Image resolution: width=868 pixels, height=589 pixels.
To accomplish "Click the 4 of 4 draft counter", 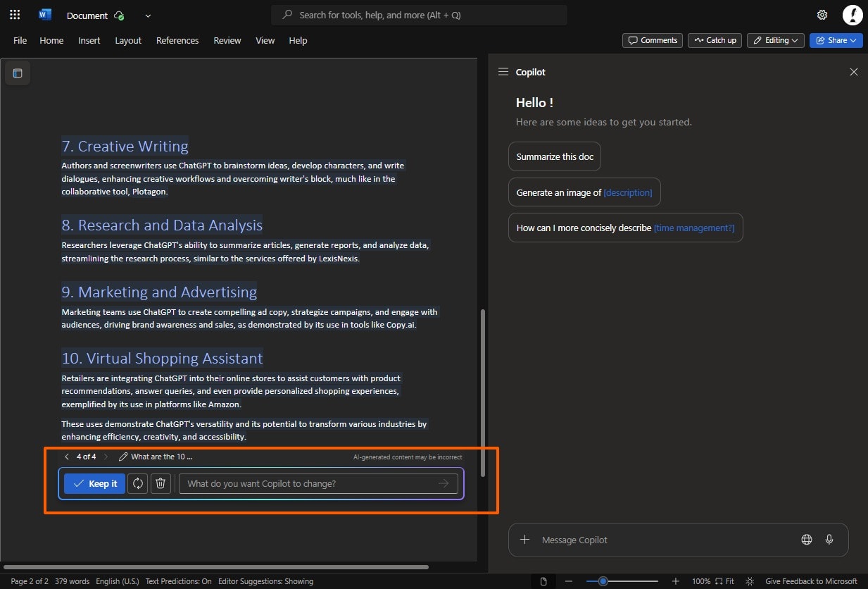I will pos(86,457).
